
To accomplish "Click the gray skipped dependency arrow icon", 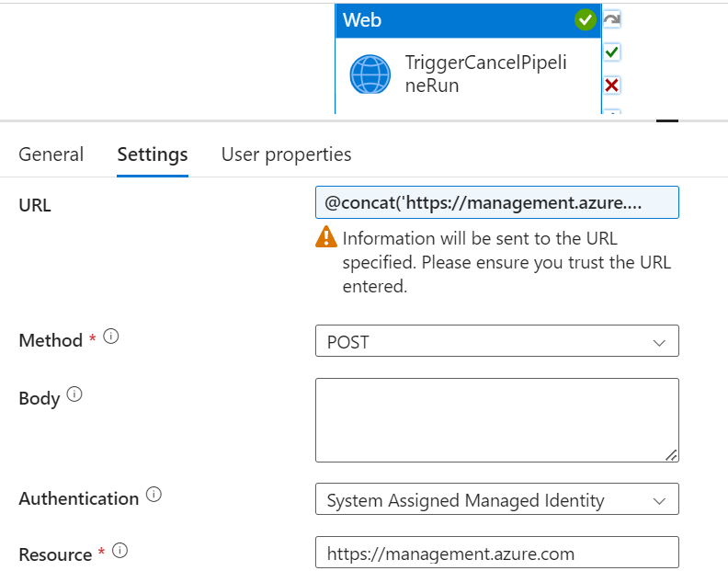I will [x=612, y=19].
